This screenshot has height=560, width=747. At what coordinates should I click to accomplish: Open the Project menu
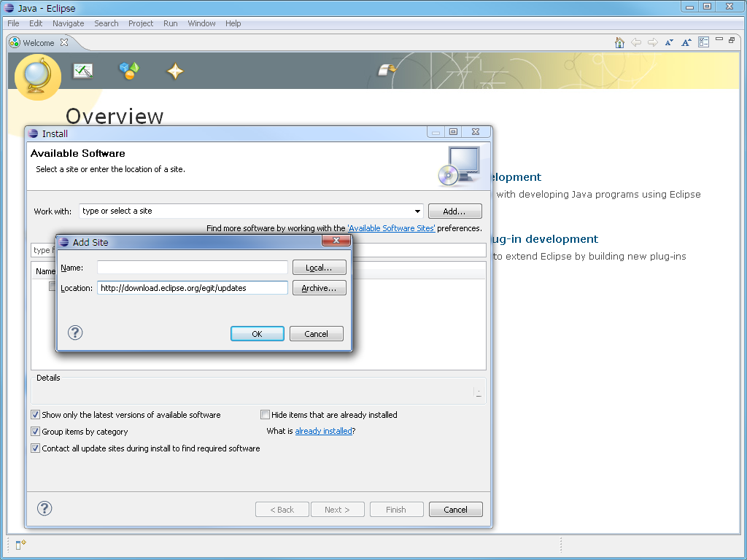pos(141,23)
